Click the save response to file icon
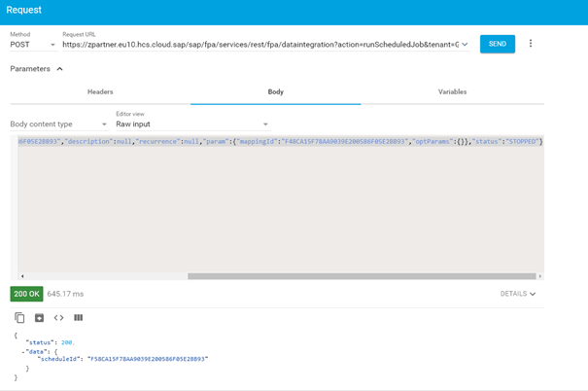The image size is (588, 391). pos(39,318)
